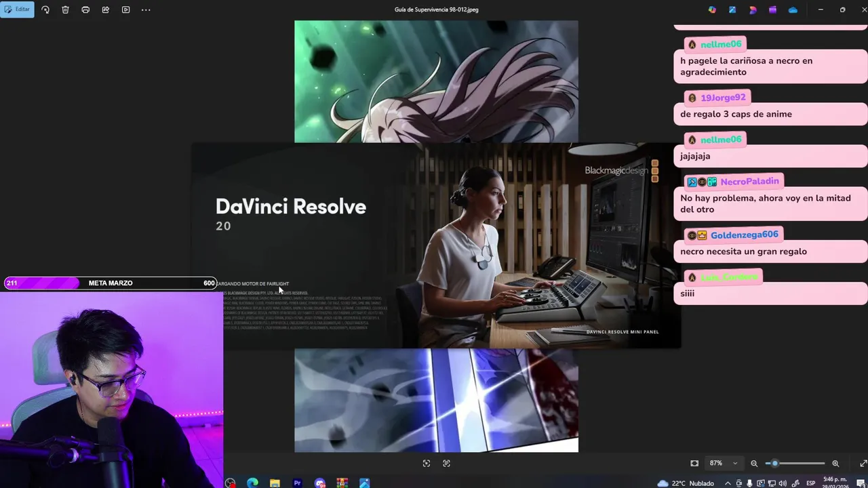Screen dimensions: 868x488
Task: Print the image with the printer icon
Action: coord(85,9)
